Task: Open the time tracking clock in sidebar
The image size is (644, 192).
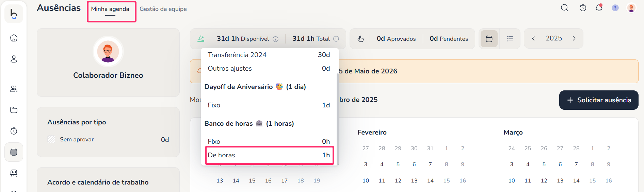Action: pos(14,131)
